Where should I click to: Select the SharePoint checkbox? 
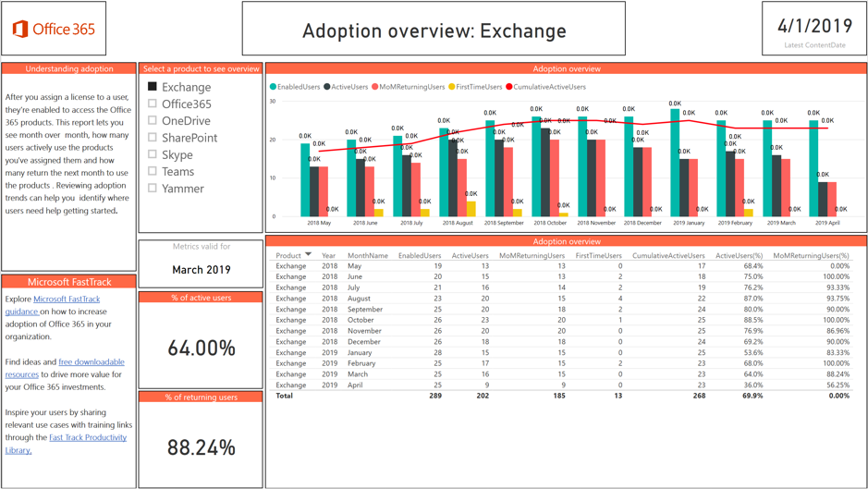coord(153,138)
